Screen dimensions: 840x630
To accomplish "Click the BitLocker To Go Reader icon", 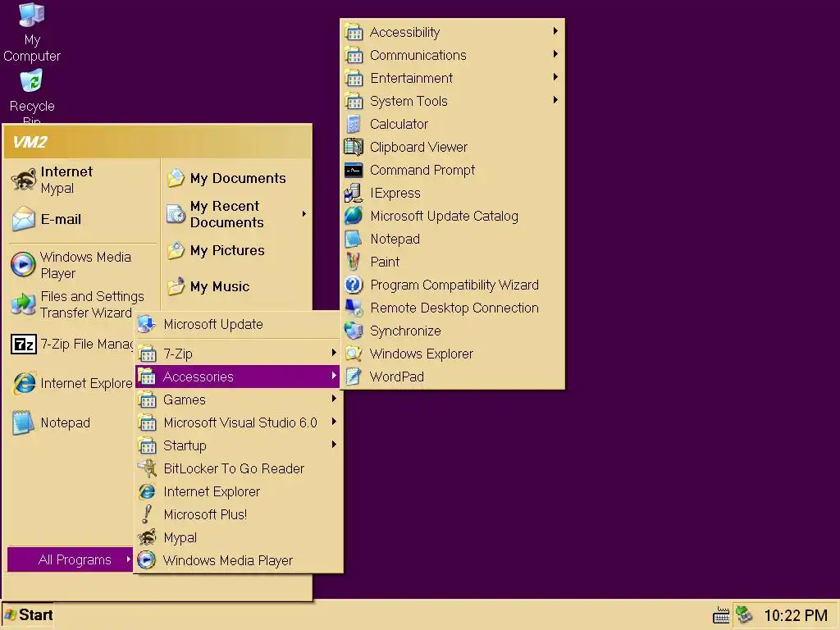I will tap(147, 468).
